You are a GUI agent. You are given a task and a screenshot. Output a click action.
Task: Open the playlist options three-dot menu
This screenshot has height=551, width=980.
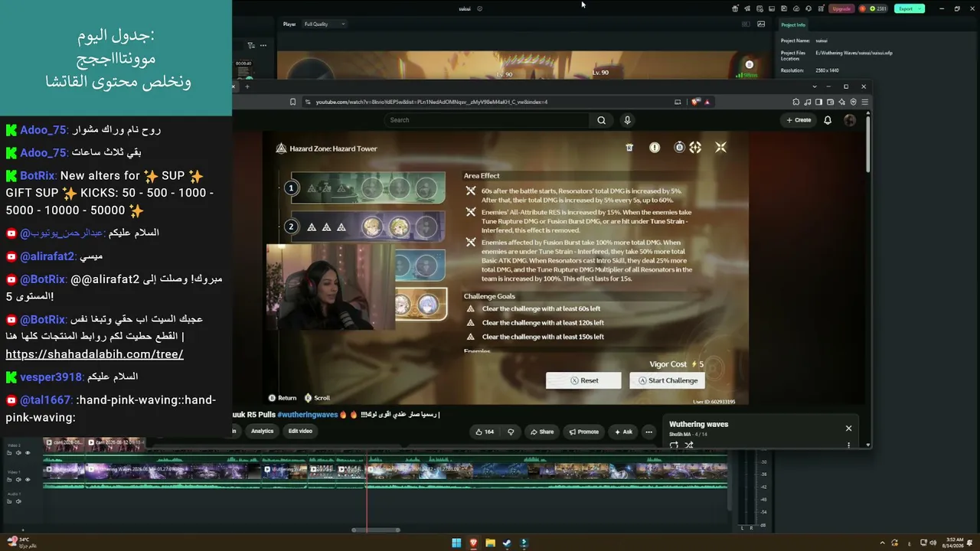click(x=848, y=445)
